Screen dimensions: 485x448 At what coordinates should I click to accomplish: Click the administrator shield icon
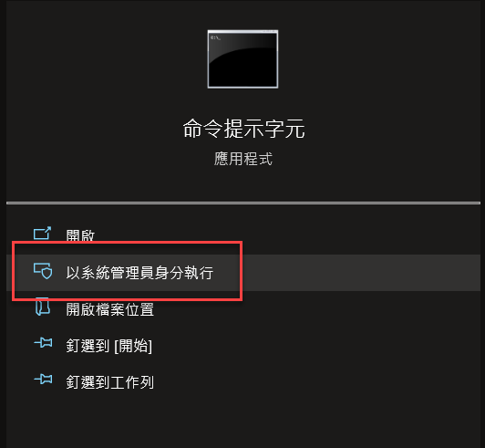(43, 271)
